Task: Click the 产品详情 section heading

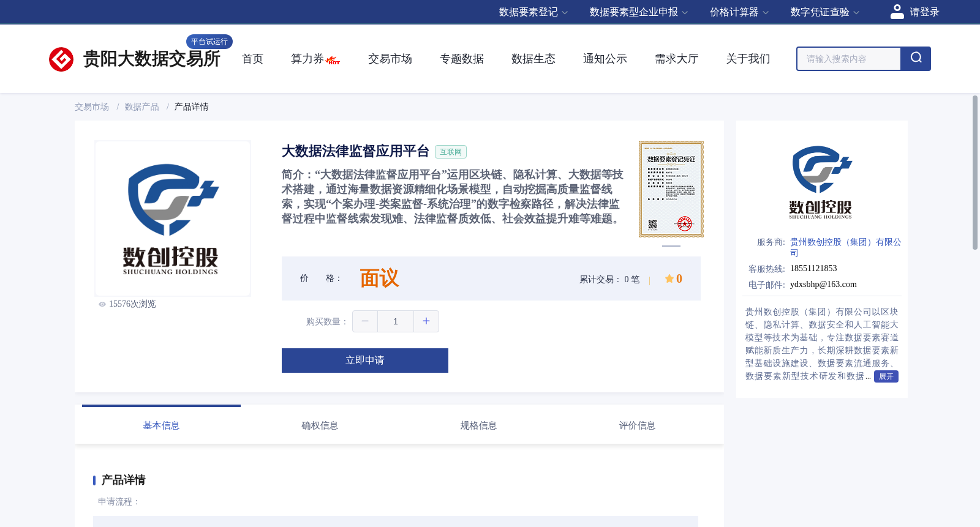Action: point(123,480)
